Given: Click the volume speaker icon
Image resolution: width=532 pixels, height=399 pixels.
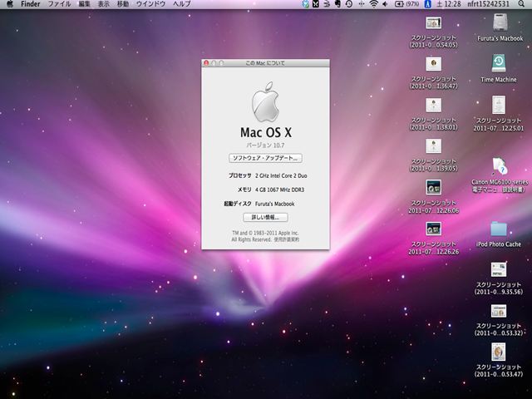Looking at the screenshot, I should point(385,4).
